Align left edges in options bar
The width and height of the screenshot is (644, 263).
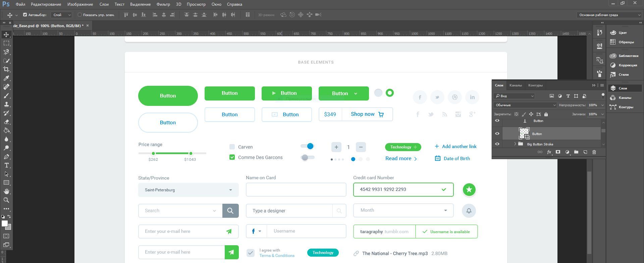[x=155, y=15]
